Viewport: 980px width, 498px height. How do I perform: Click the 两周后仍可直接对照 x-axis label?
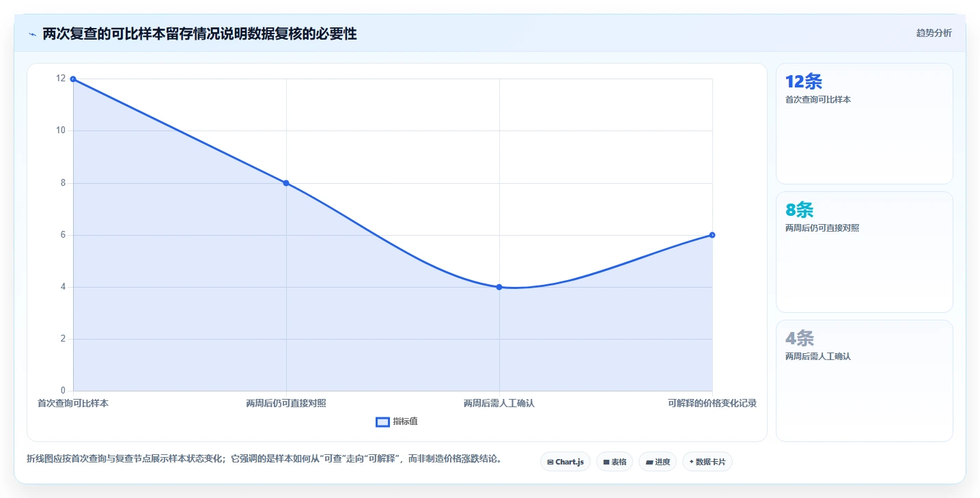click(286, 403)
